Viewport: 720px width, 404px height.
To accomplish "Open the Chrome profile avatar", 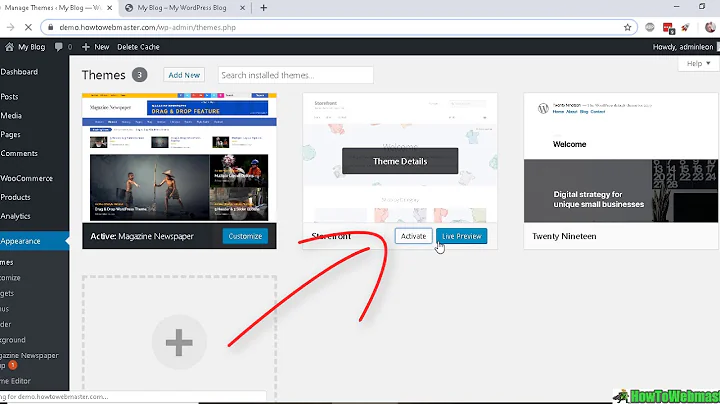I will pyautogui.click(x=710, y=28).
